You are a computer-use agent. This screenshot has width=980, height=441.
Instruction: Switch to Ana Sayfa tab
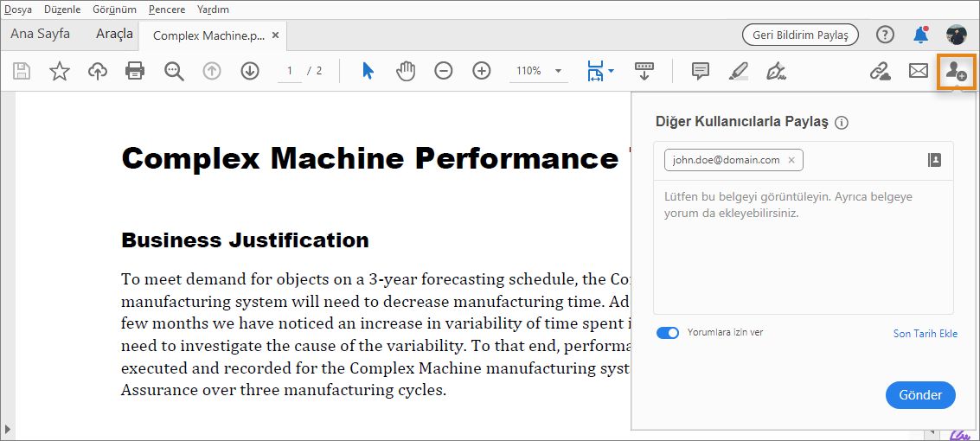click(40, 34)
